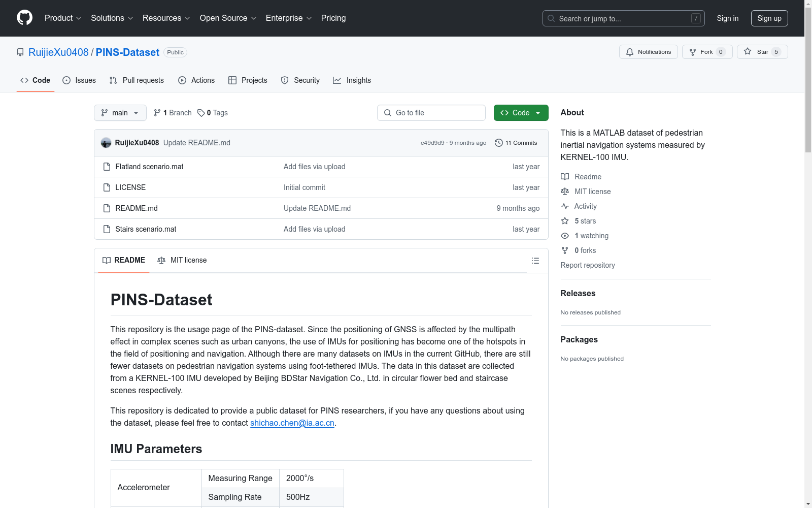Open the RuijieXu0408 owner link in title

pyautogui.click(x=58, y=52)
